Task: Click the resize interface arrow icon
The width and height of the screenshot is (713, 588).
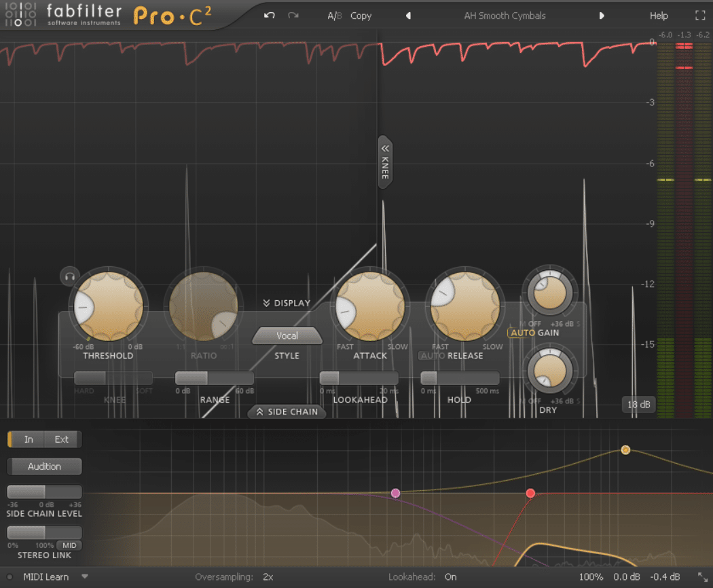Action: 703,577
